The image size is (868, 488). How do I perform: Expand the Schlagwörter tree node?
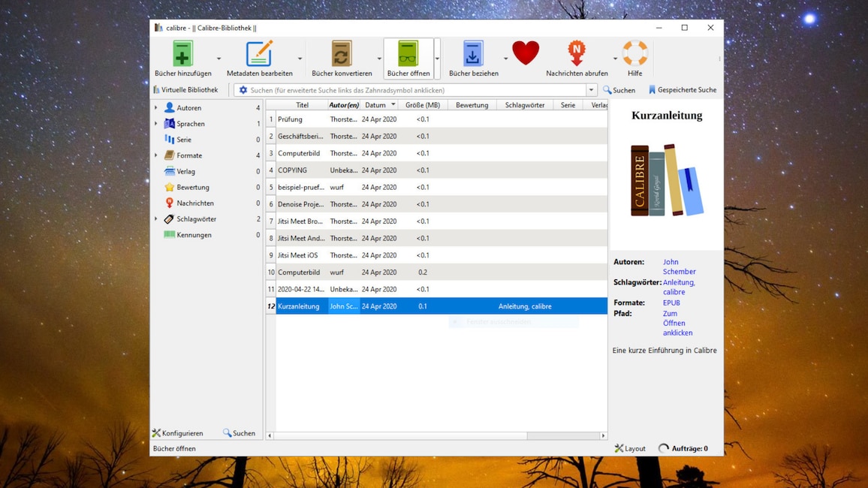156,219
